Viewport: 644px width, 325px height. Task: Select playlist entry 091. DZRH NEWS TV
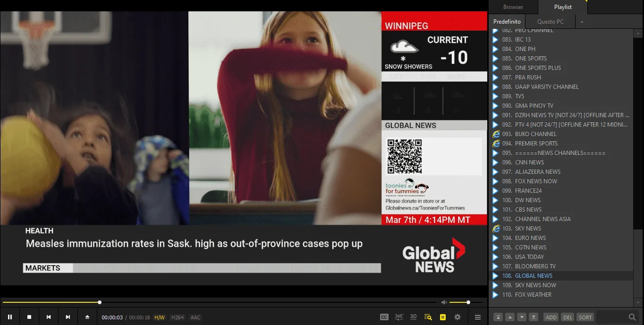pos(561,115)
